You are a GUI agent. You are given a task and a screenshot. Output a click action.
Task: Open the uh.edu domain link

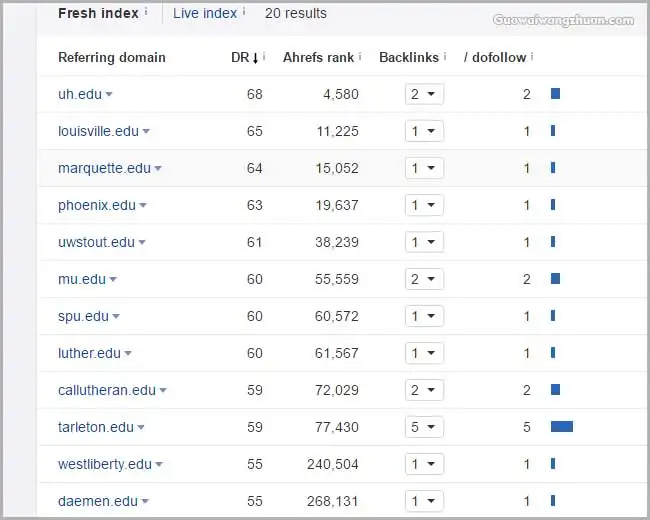(x=80, y=94)
